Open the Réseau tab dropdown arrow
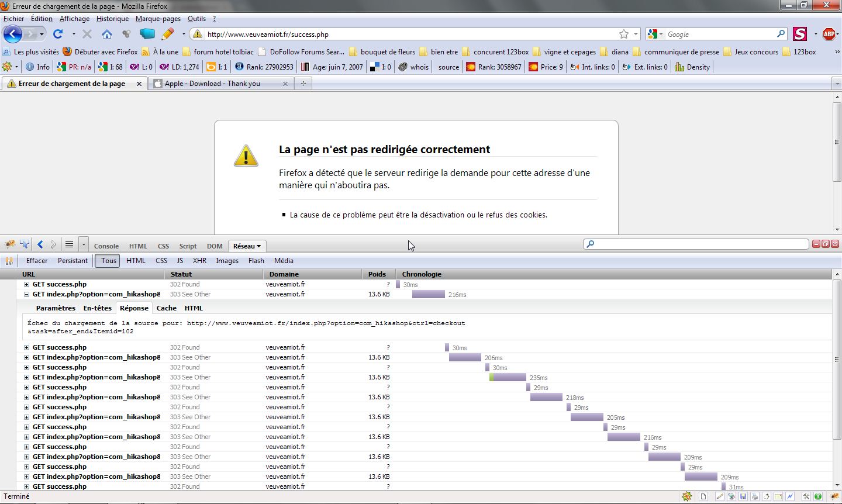Screen dimensions: 842x504 click(x=258, y=246)
